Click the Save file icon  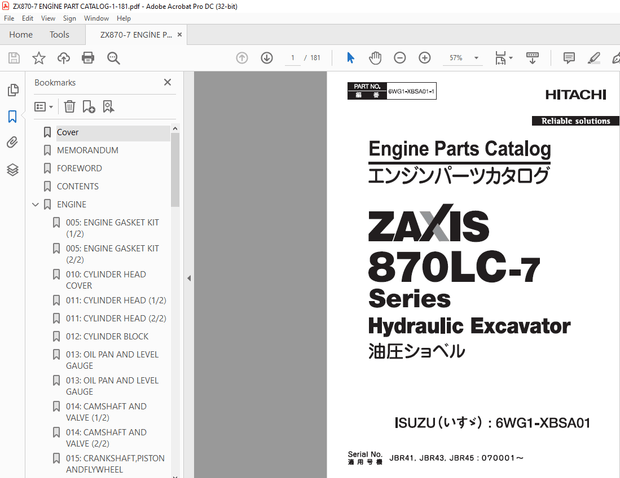point(14,58)
